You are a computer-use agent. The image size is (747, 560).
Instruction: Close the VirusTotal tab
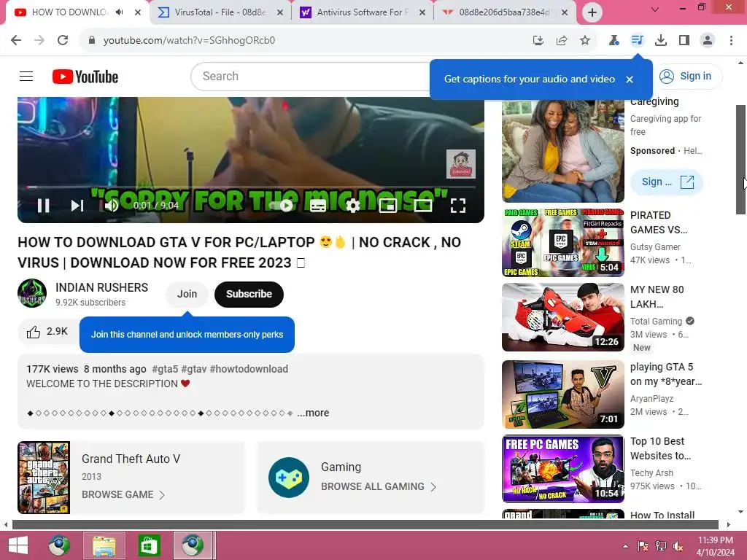[280, 12]
